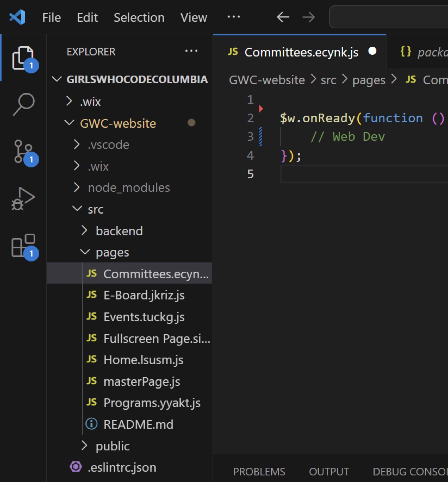448x482 pixels.
Task: Open the Run and Debug view icon
Action: click(x=23, y=199)
